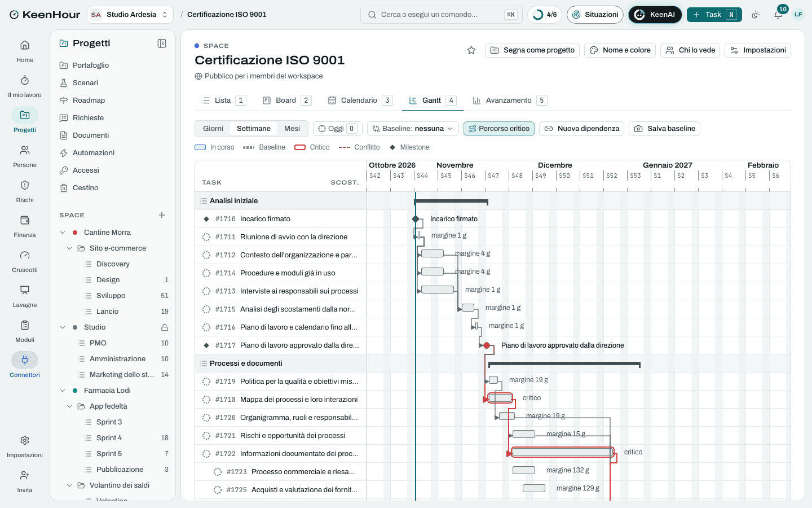812x508 pixels.
Task: Toggle the Percorso critico highlight
Action: coord(499,129)
